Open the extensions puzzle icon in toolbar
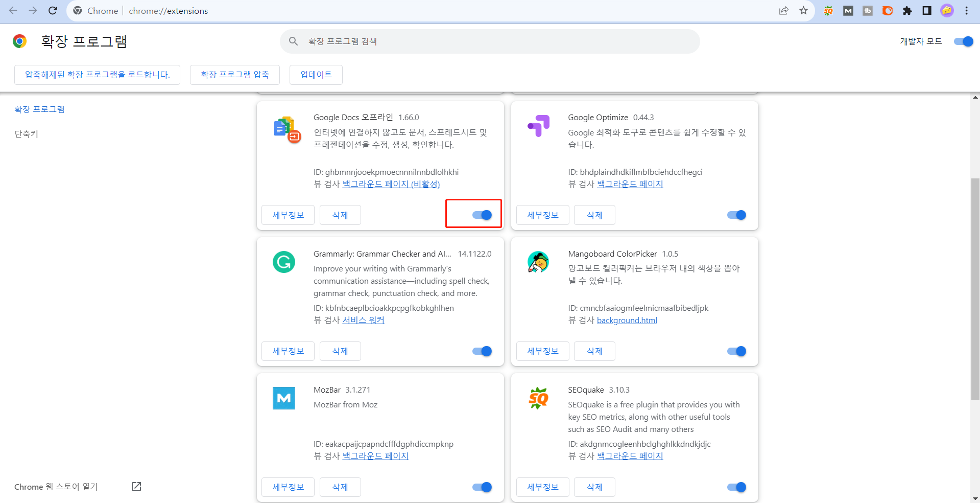This screenshot has height=503, width=980. 907,11
